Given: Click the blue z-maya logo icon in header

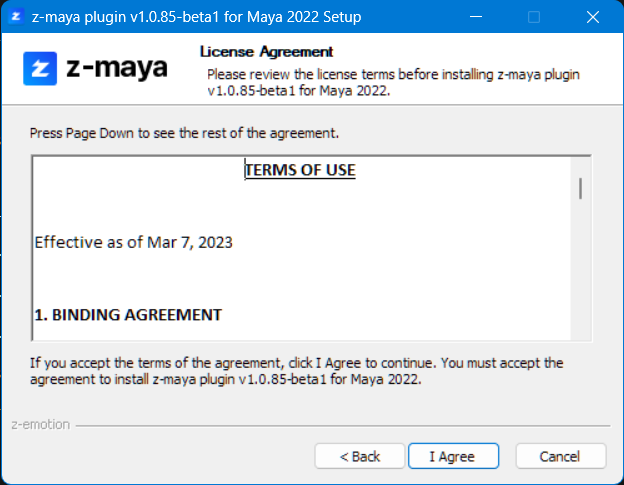Looking at the screenshot, I should click(42, 69).
